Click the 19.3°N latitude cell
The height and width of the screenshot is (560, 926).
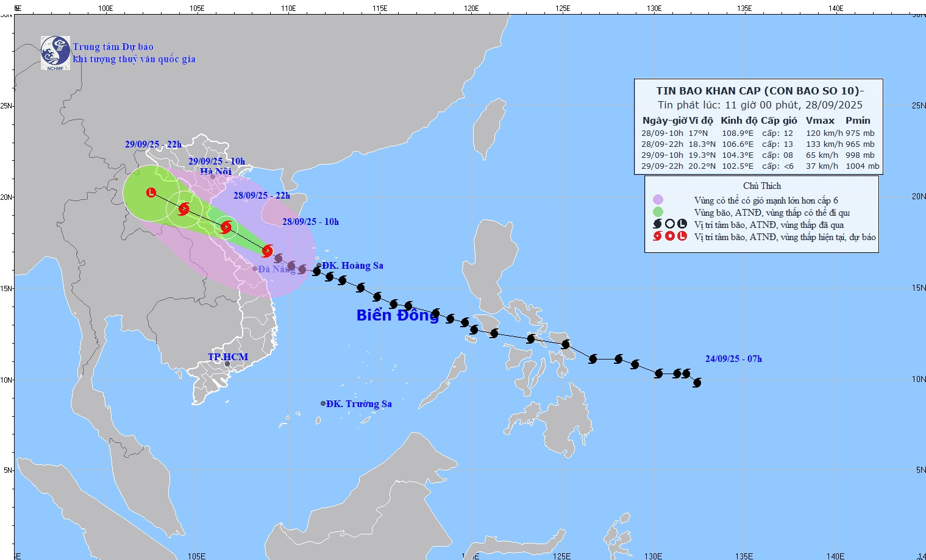[x=702, y=155]
